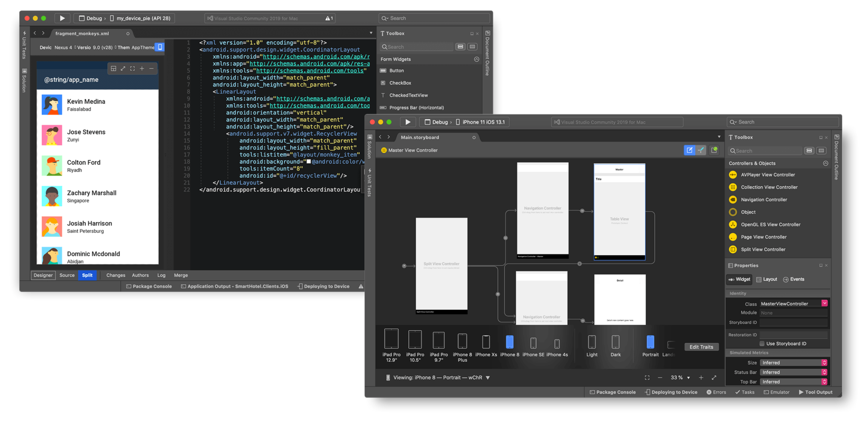Run the Android project with the play button

pos(62,18)
